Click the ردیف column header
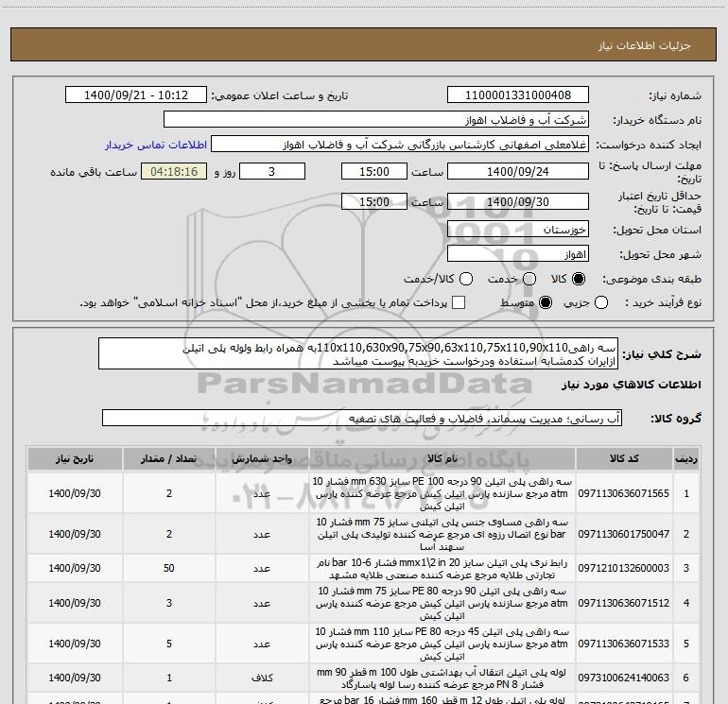 (x=686, y=458)
